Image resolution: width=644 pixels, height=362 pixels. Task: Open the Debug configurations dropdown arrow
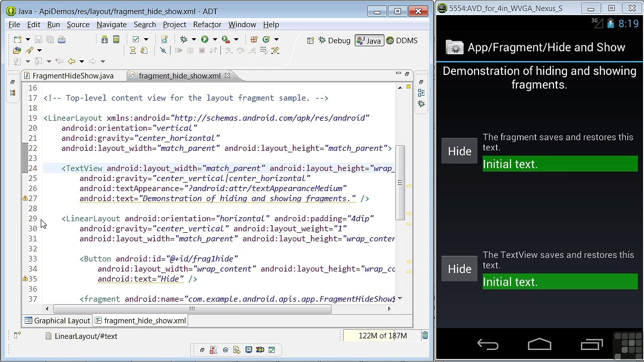[194, 40]
